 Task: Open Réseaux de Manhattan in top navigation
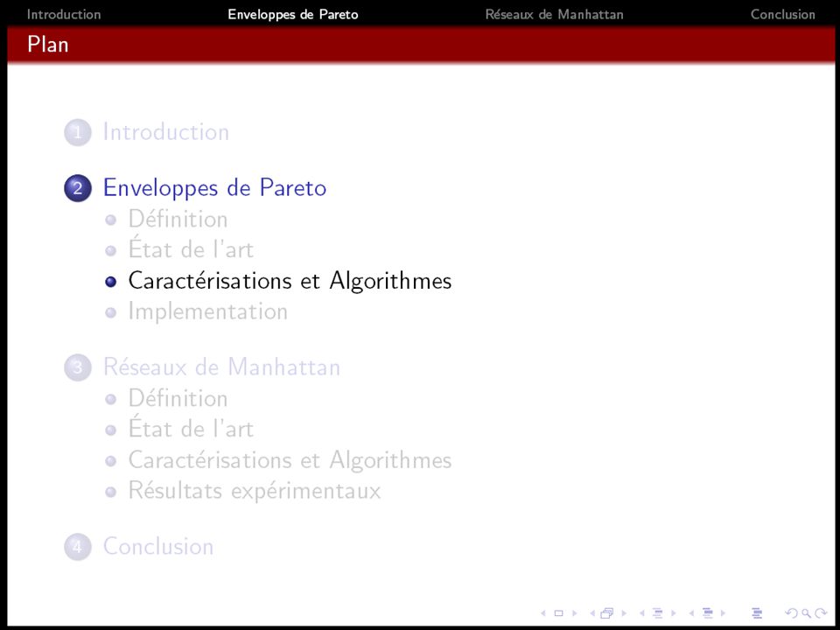[555, 15]
